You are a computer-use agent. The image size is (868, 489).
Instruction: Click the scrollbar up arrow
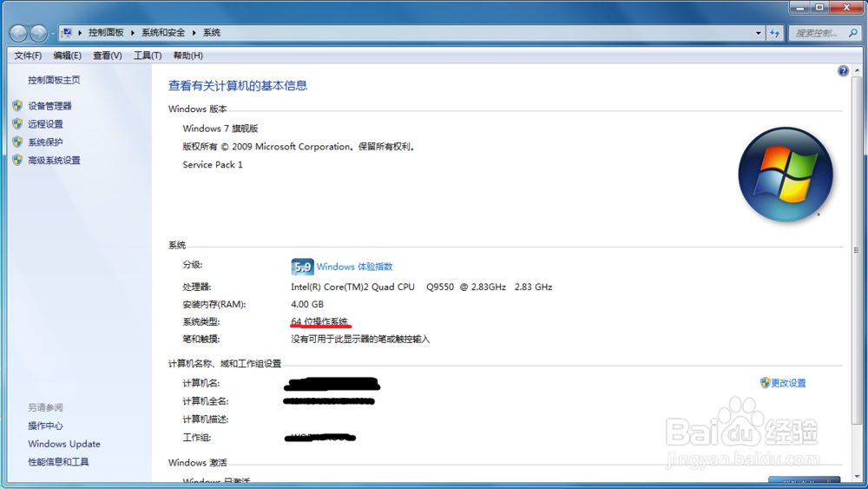click(x=857, y=71)
